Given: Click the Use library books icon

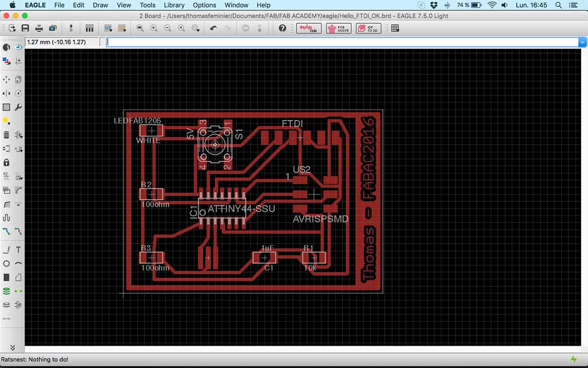Looking at the screenshot, I should coord(89,28).
